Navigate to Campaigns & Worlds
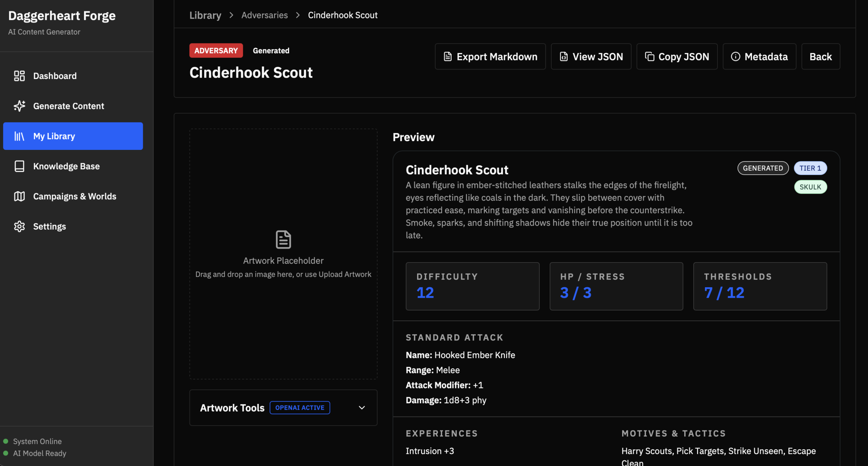This screenshot has width=868, height=466. pos(73,196)
